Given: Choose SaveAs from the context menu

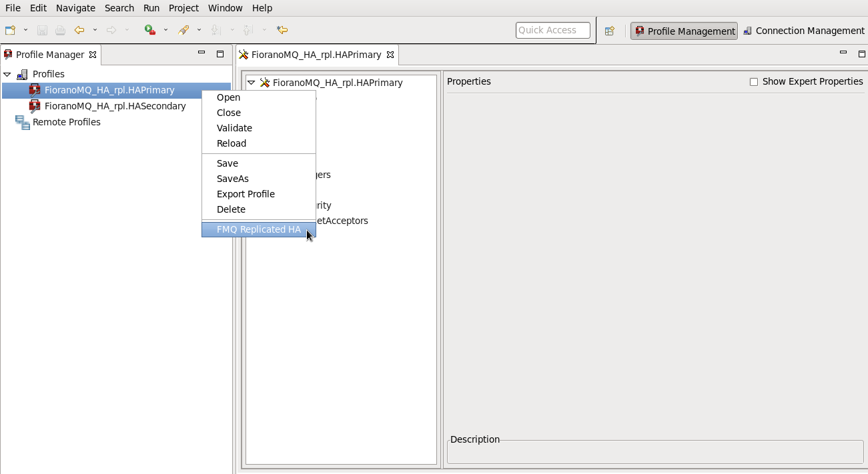Looking at the screenshot, I should 259,179.
